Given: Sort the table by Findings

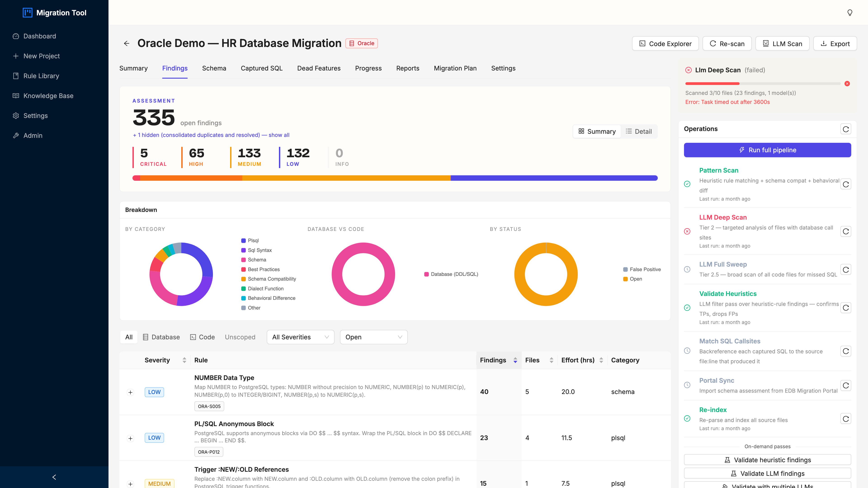Looking at the screenshot, I should point(515,360).
